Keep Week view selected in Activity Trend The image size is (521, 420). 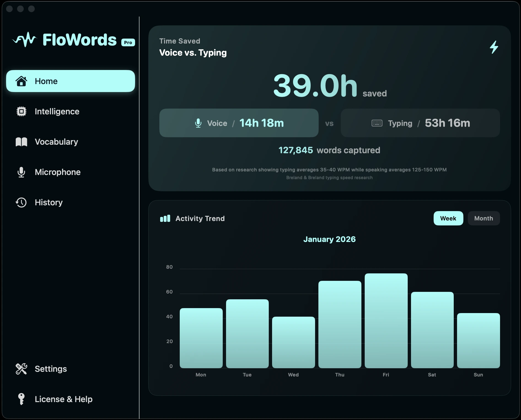[449, 218]
